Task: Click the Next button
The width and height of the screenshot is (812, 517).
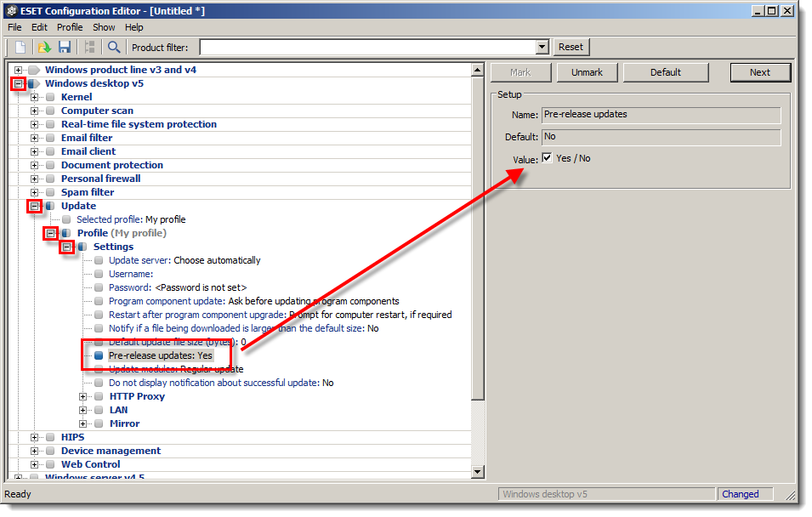Action: pos(760,72)
